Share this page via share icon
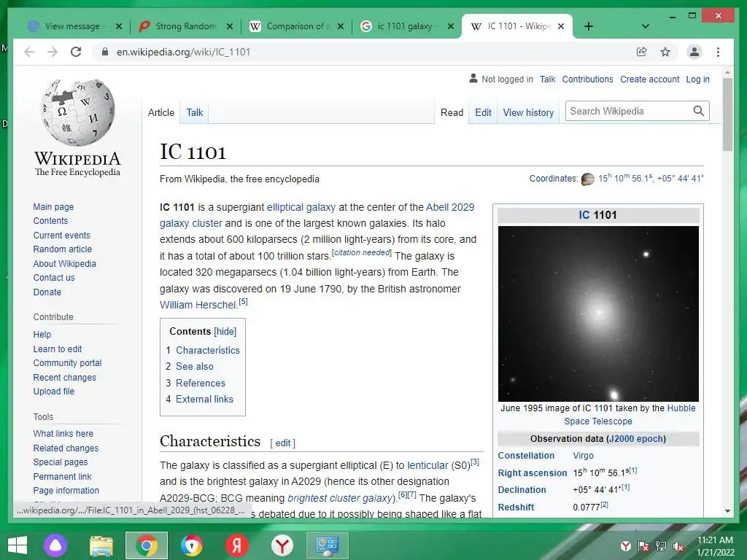Viewport: 747px width, 560px height. [x=642, y=52]
